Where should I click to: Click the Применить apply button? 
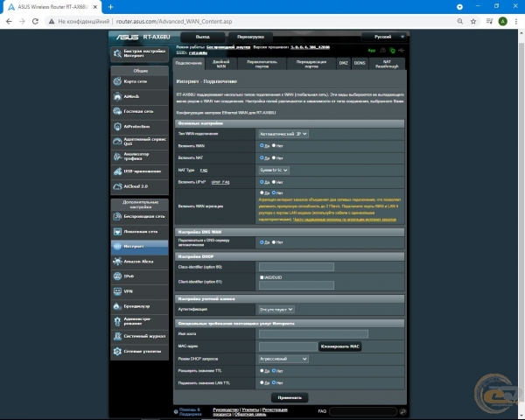pos(290,397)
